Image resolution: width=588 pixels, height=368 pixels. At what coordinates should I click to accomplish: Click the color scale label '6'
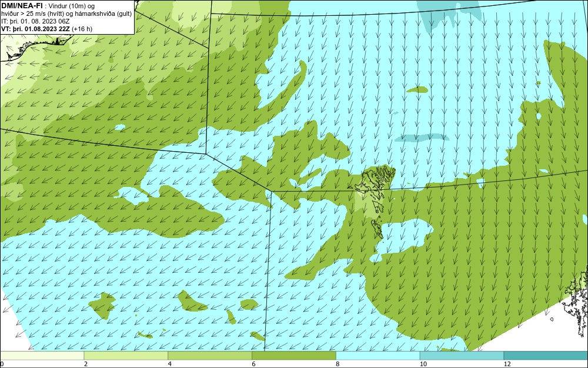(x=254, y=364)
